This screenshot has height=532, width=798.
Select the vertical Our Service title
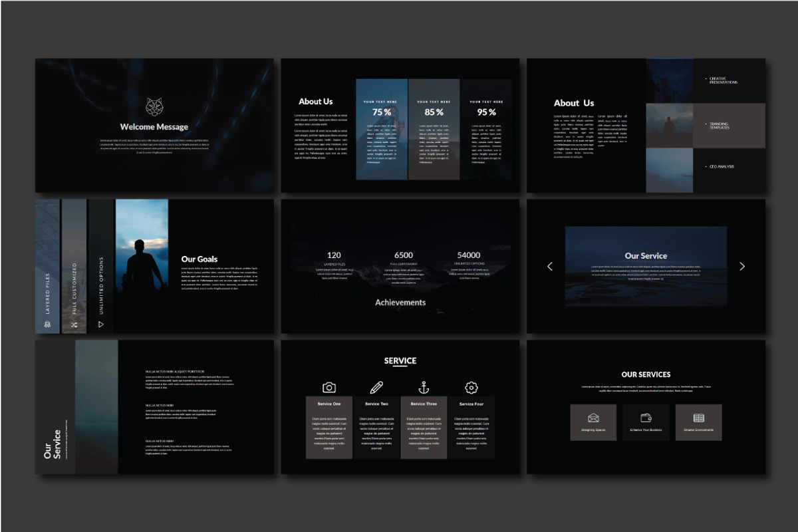point(53,444)
